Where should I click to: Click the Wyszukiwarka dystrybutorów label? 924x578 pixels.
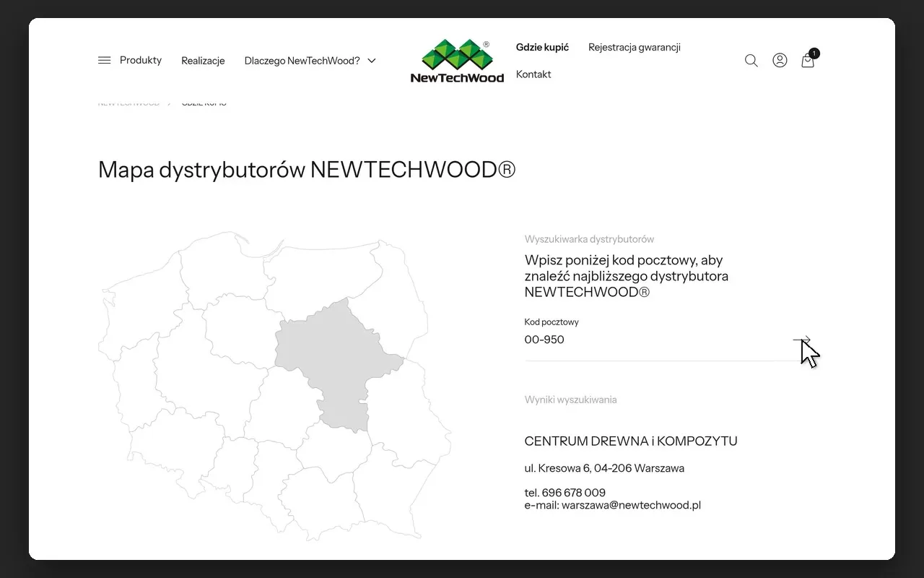point(589,239)
